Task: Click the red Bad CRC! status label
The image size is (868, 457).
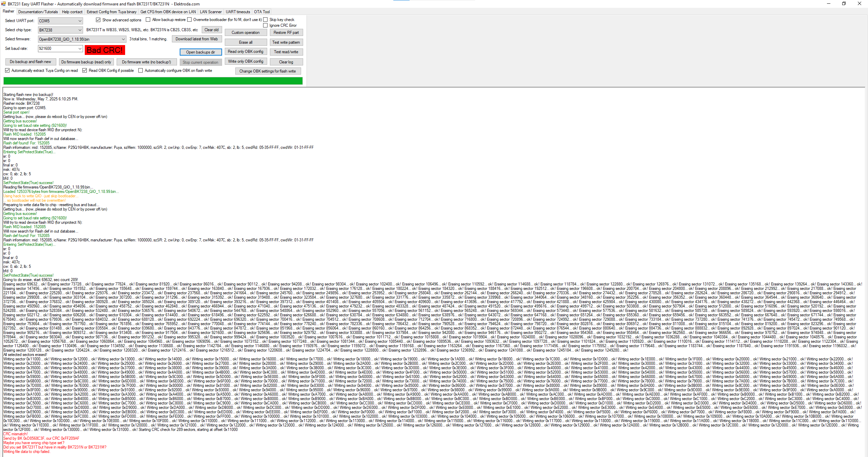Action: pos(105,50)
